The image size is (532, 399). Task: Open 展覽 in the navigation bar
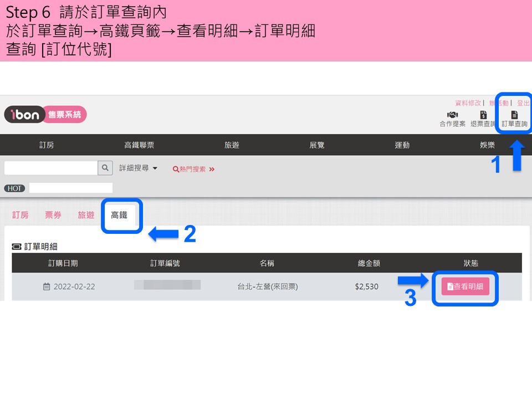pyautogui.click(x=317, y=145)
